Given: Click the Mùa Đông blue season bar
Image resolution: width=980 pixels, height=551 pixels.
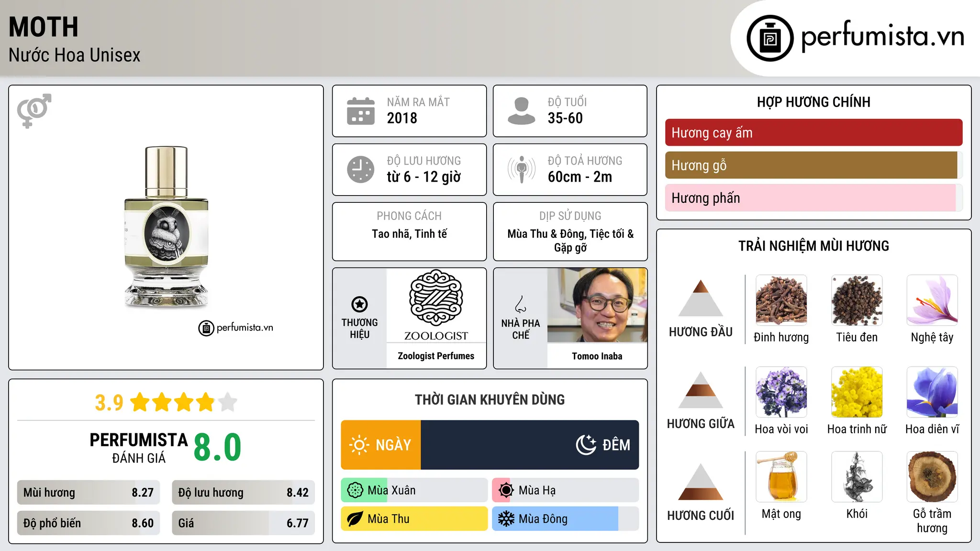Looking at the screenshot, I should point(555,519).
